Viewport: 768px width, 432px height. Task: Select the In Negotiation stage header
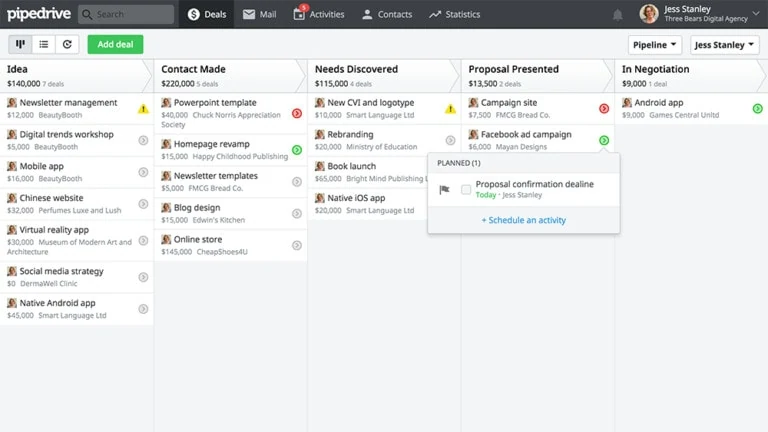point(691,76)
